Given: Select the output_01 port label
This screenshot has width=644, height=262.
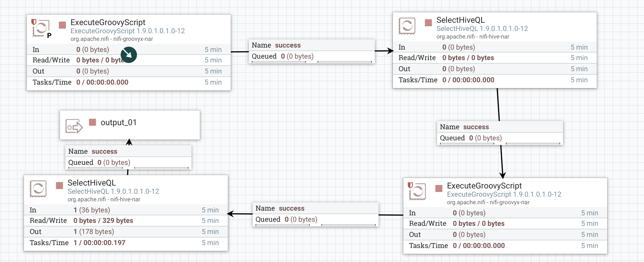Looking at the screenshot, I should click(119, 123).
